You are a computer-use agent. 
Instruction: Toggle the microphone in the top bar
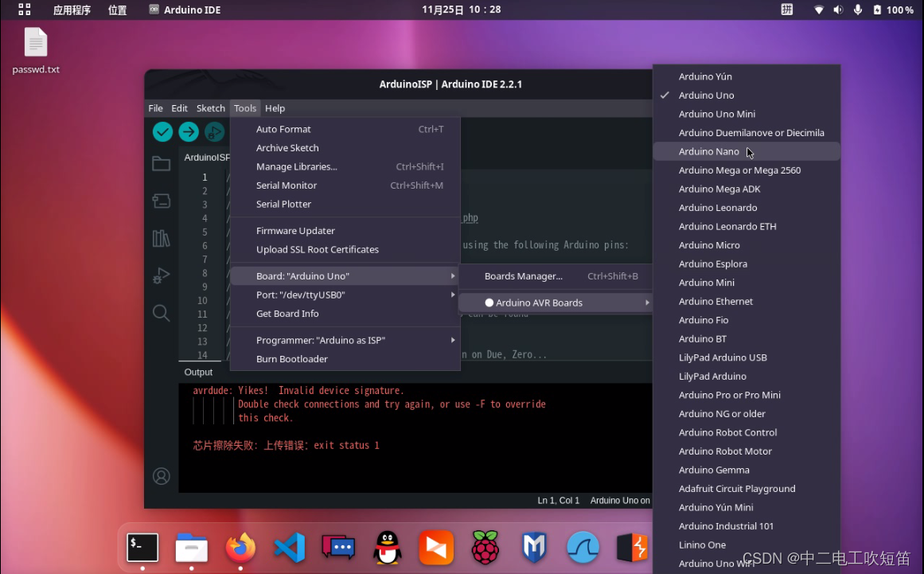(858, 10)
